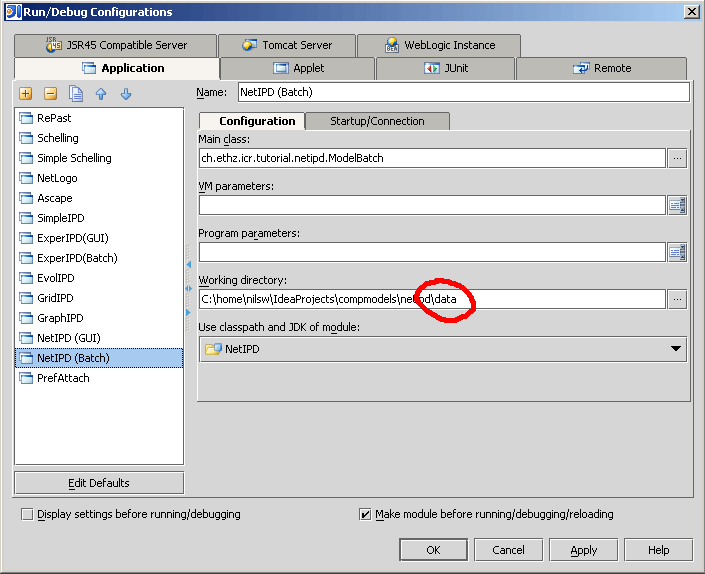The height and width of the screenshot is (574, 705).
Task: Open the Configuration sub-tab
Action: 252,121
